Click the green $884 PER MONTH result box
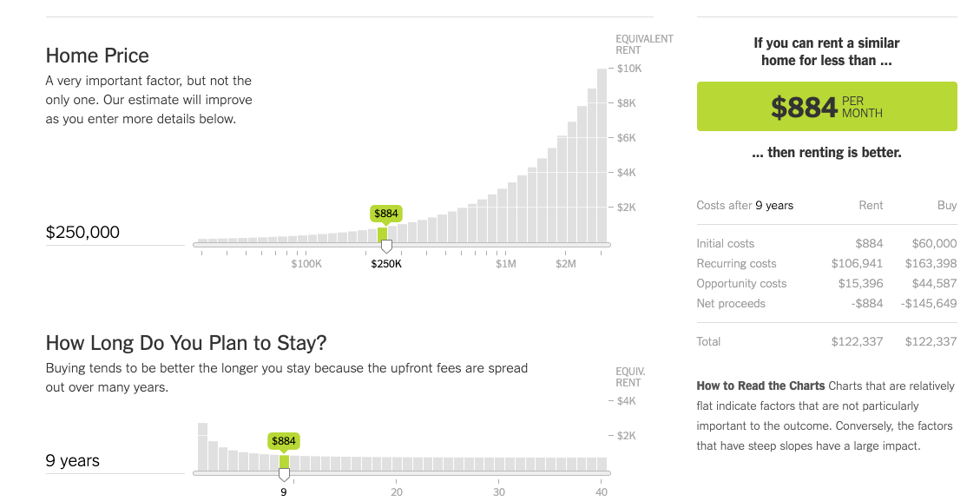980x501 pixels. (826, 107)
